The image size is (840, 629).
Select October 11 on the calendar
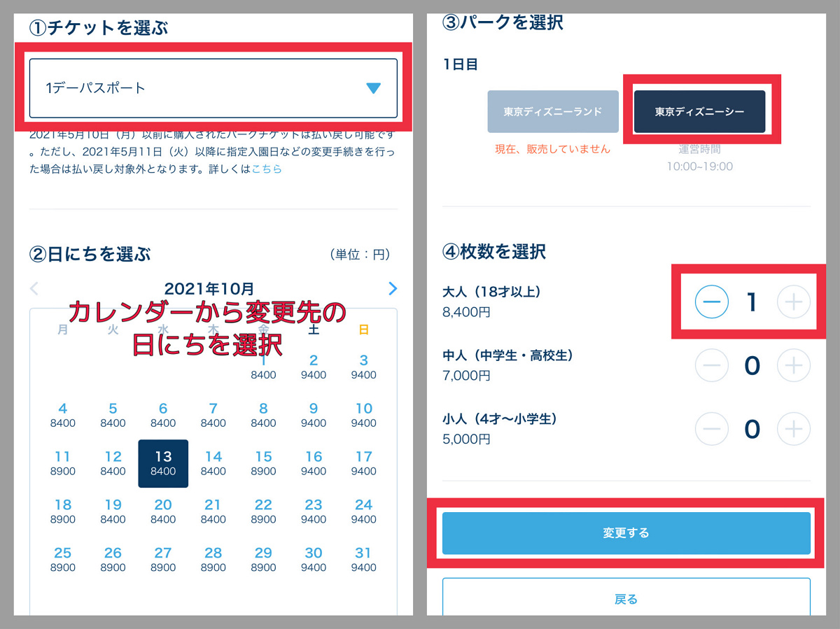click(63, 463)
